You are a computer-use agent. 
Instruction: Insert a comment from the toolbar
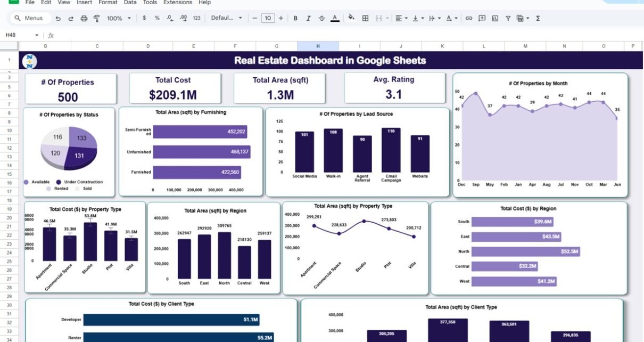click(x=482, y=18)
